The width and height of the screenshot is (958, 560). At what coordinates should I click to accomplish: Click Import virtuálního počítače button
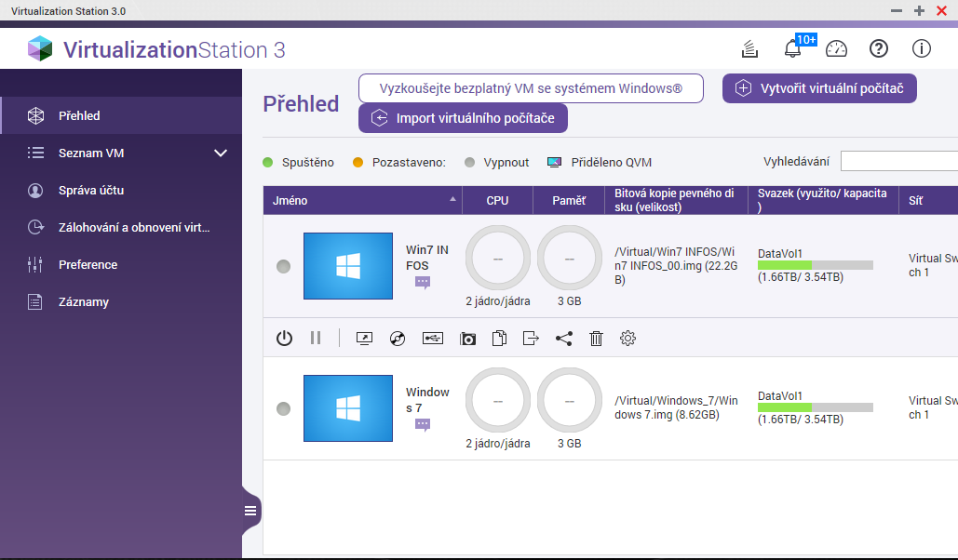(x=463, y=118)
